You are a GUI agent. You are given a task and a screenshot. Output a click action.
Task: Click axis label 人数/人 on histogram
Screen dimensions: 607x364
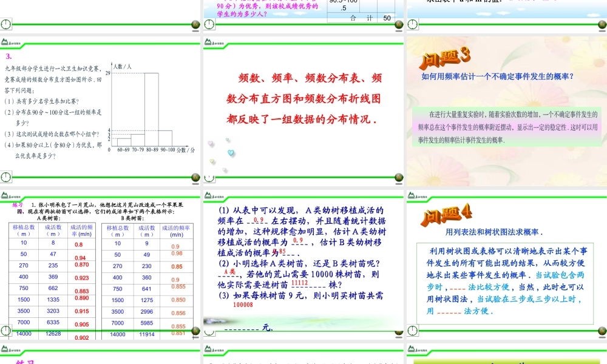[123, 67]
